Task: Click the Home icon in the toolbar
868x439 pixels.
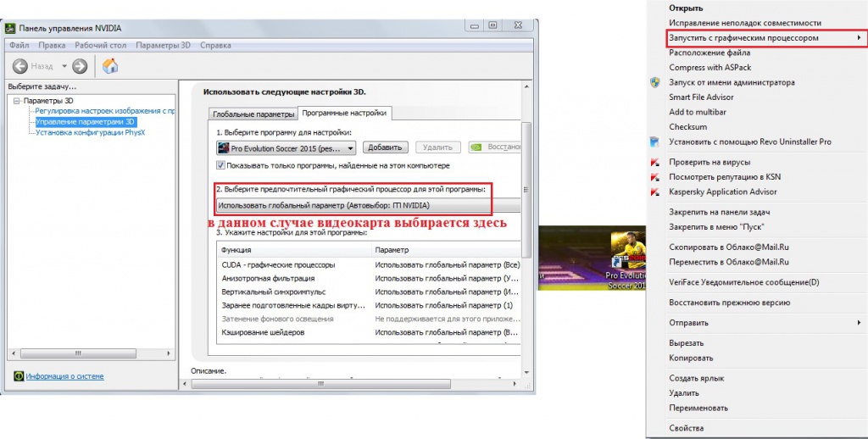Action: click(x=110, y=66)
